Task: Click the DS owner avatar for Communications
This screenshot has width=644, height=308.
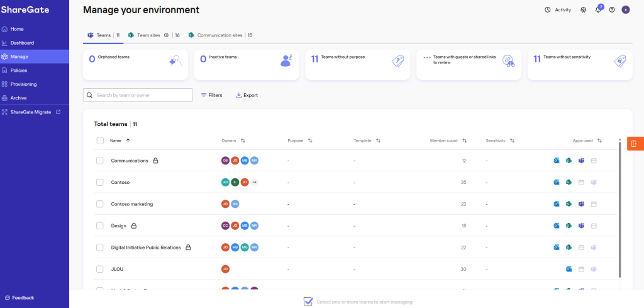Action: [x=225, y=161]
